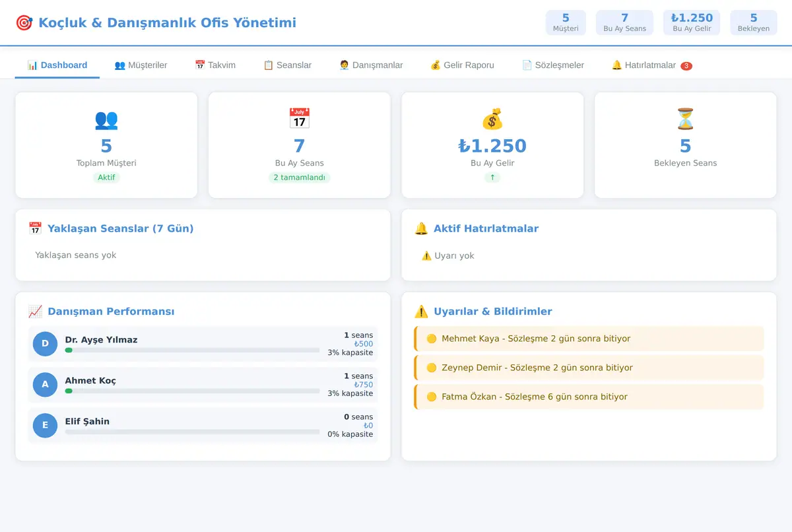Click the up-arrow trend badge under Bu Ay Gelir

pos(492,178)
